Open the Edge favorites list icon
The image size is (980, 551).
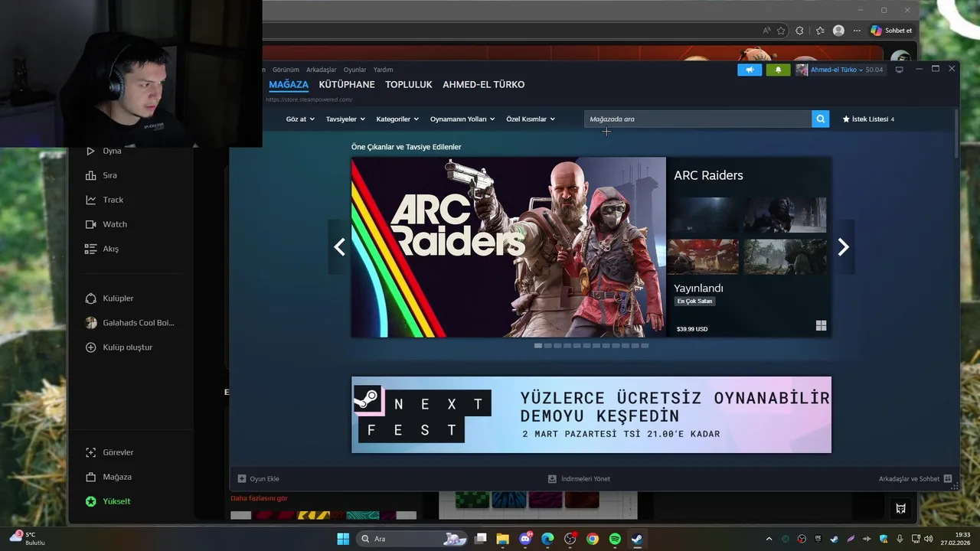820,31
